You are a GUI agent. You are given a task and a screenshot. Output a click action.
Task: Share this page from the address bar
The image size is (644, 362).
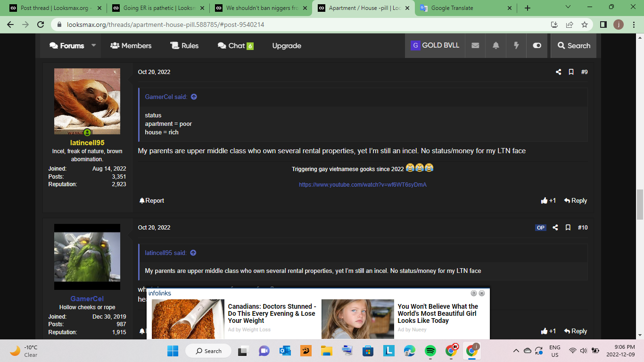(x=570, y=25)
